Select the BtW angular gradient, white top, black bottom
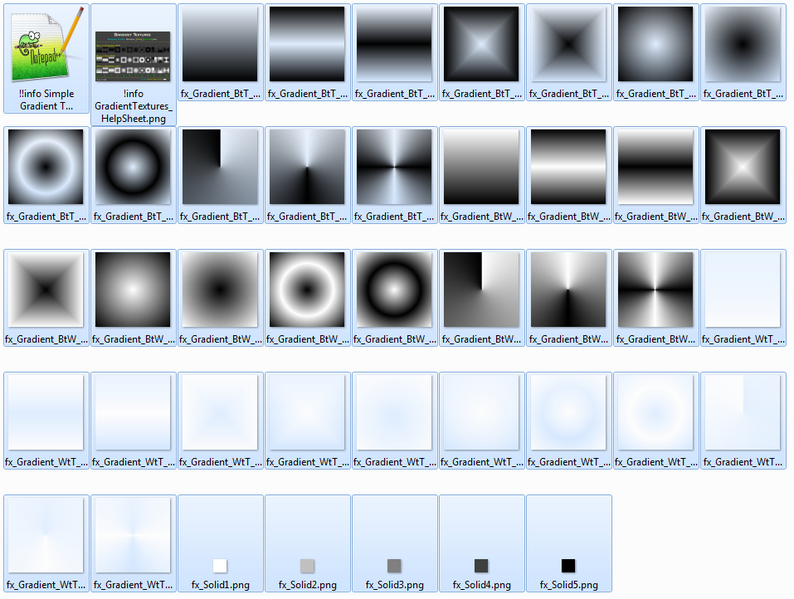This screenshot has width=794, height=599. coord(569,298)
